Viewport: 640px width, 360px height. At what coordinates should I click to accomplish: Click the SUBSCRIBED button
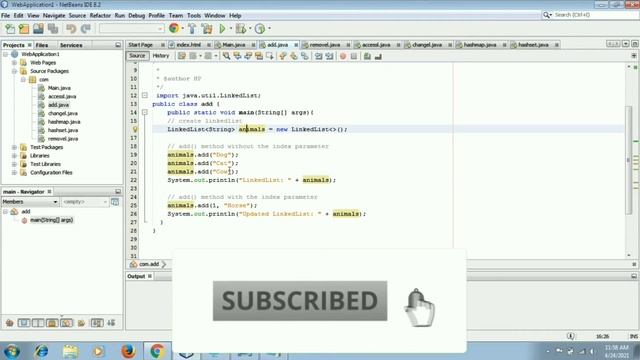point(300,301)
